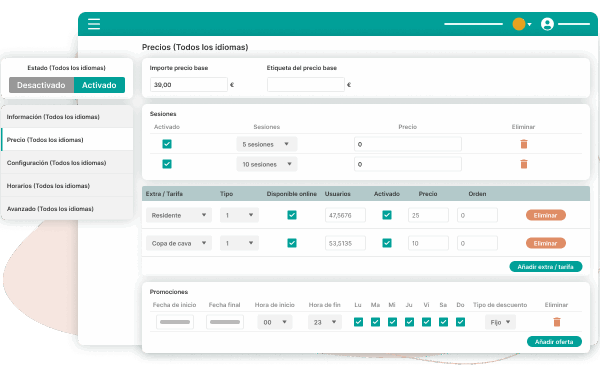Switch state to Activado
This screenshot has height=365, width=600.
pos(99,85)
